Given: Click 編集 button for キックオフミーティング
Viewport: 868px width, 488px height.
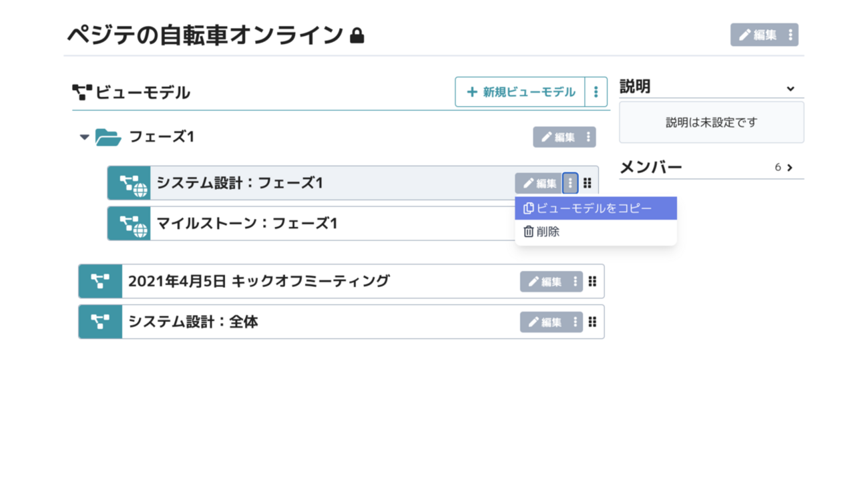Looking at the screenshot, I should coord(544,282).
